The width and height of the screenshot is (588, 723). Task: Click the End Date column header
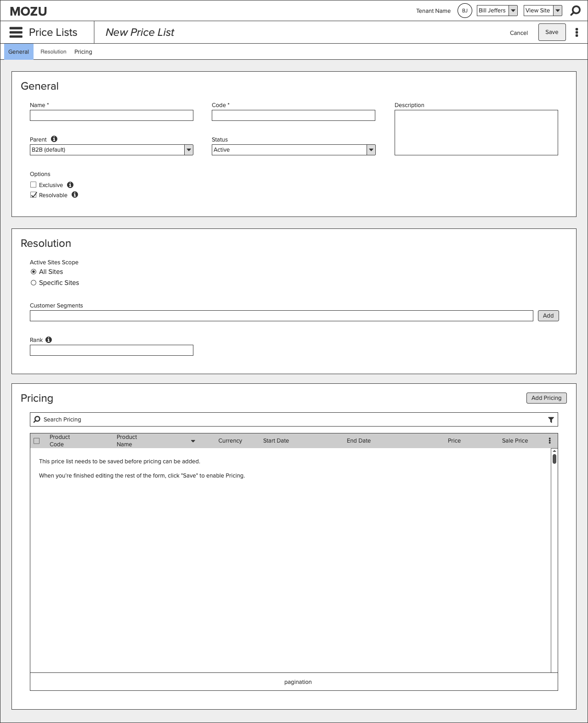pos(359,440)
